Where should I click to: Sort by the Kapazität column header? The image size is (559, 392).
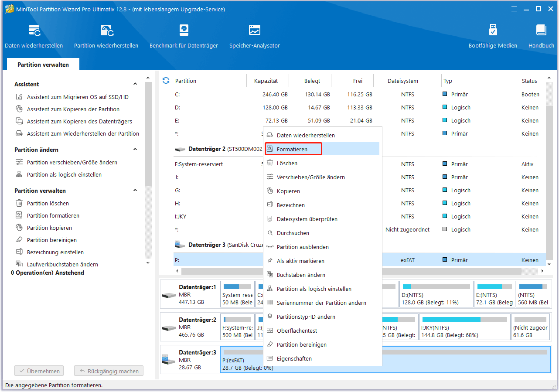point(266,81)
